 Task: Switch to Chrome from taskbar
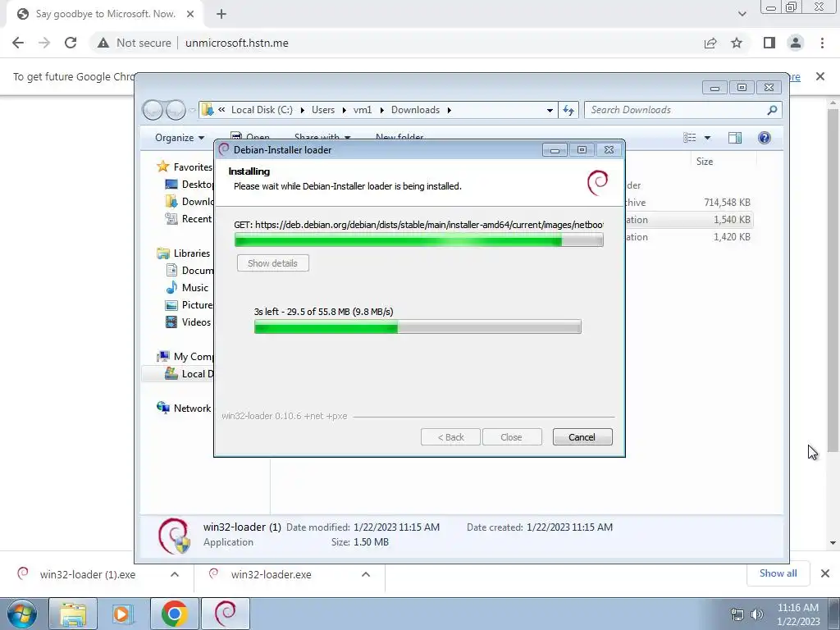tap(174, 614)
